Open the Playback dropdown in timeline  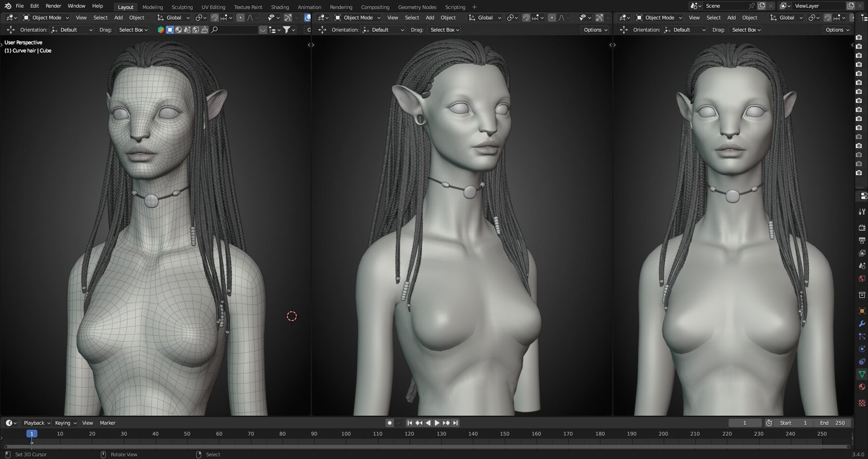point(37,423)
